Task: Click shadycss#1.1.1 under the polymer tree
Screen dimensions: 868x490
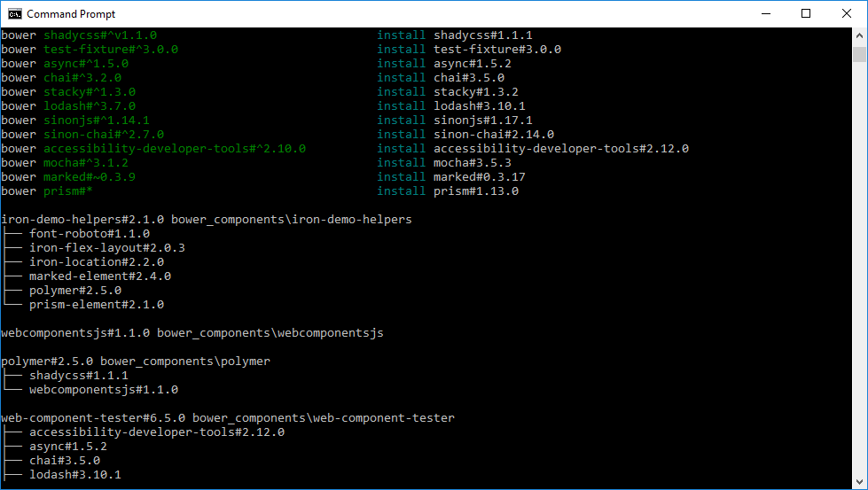Action: [x=78, y=376]
